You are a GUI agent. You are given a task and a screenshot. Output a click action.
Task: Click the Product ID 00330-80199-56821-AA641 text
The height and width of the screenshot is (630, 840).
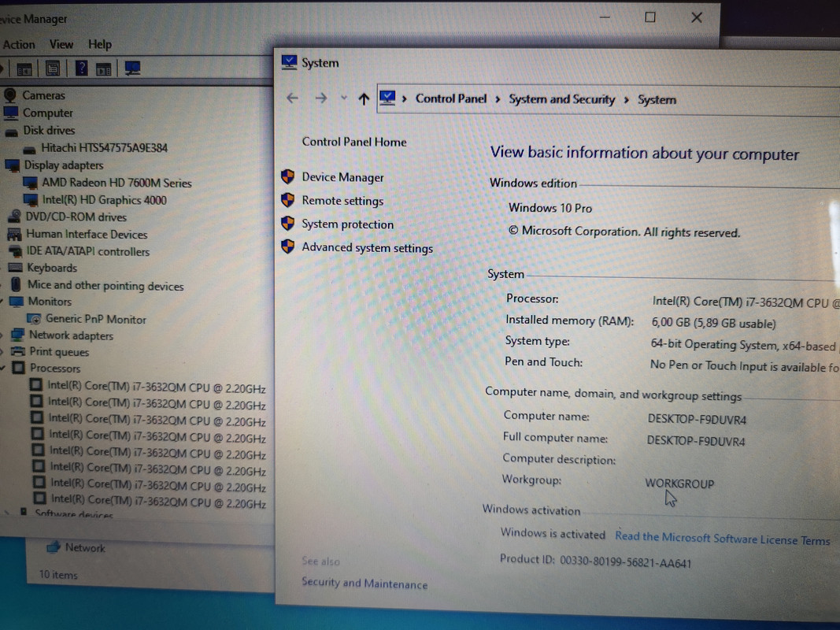tap(596, 561)
